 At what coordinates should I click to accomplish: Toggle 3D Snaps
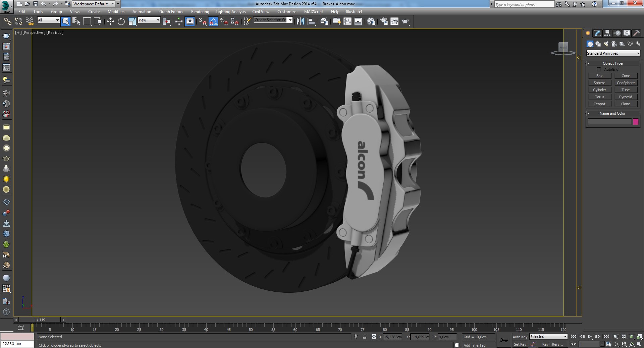202,21
